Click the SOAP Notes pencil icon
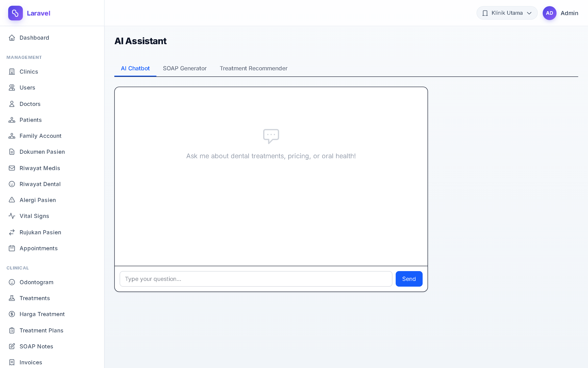588x368 pixels. tap(12, 346)
